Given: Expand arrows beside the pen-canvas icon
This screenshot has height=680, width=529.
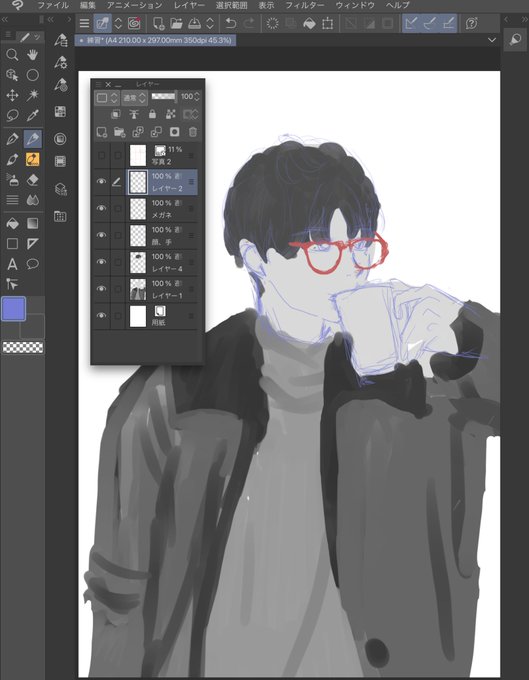Looking at the screenshot, I should click(x=118, y=23).
